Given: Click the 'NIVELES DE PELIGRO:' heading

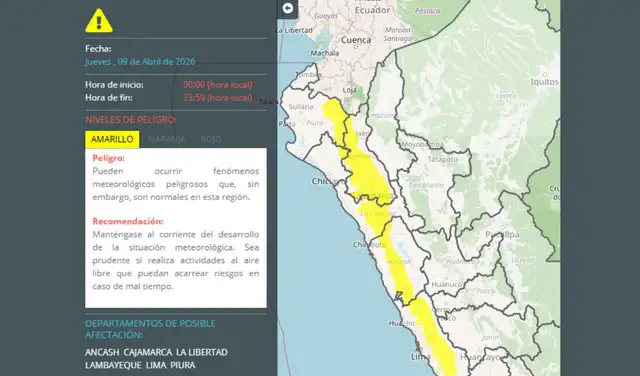Looking at the screenshot, I should pos(131,120).
